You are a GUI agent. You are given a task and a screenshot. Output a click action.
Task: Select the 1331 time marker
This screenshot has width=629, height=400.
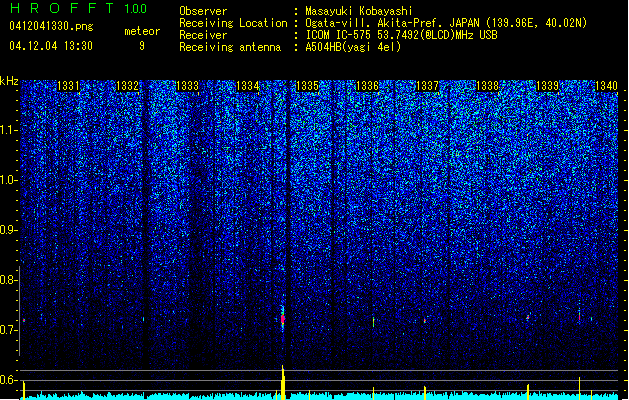tap(68, 86)
